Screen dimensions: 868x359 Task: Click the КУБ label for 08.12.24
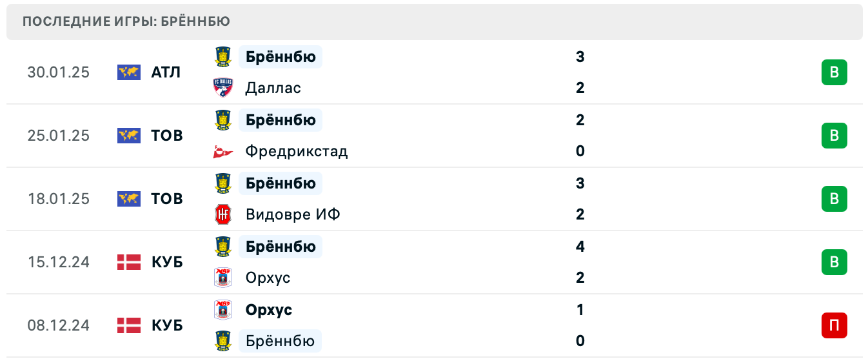pos(166,325)
